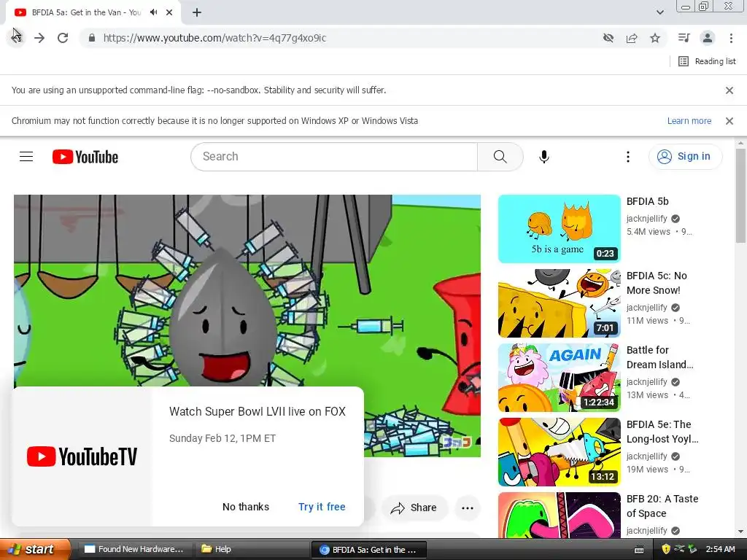Open the BFDIA 5c: No More Snow thumbnail

(560, 303)
